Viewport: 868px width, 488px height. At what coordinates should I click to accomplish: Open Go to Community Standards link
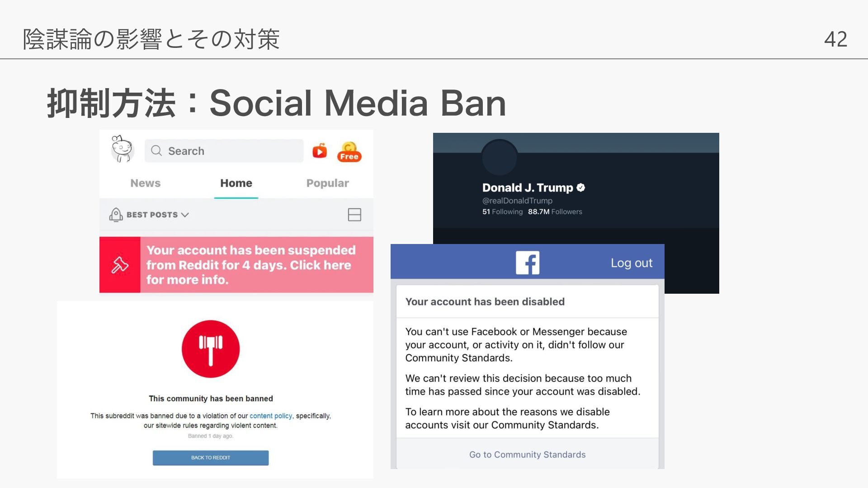click(x=527, y=455)
